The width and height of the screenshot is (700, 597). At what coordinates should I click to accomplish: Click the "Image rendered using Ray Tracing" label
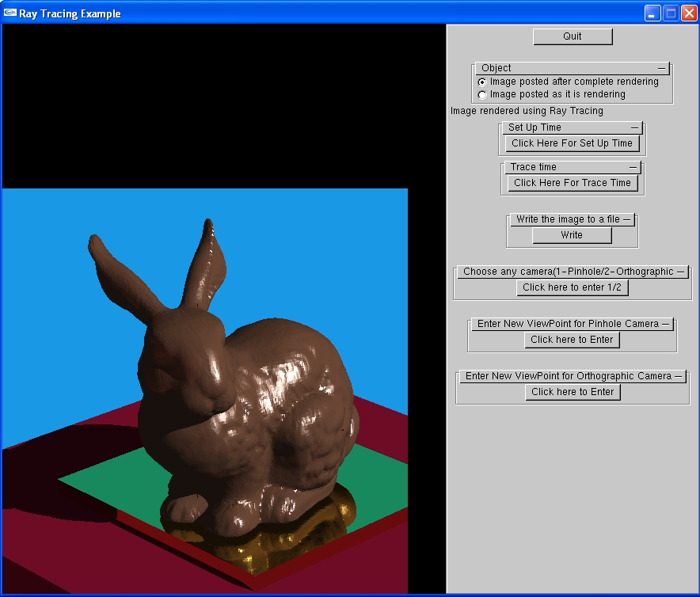coord(527,111)
